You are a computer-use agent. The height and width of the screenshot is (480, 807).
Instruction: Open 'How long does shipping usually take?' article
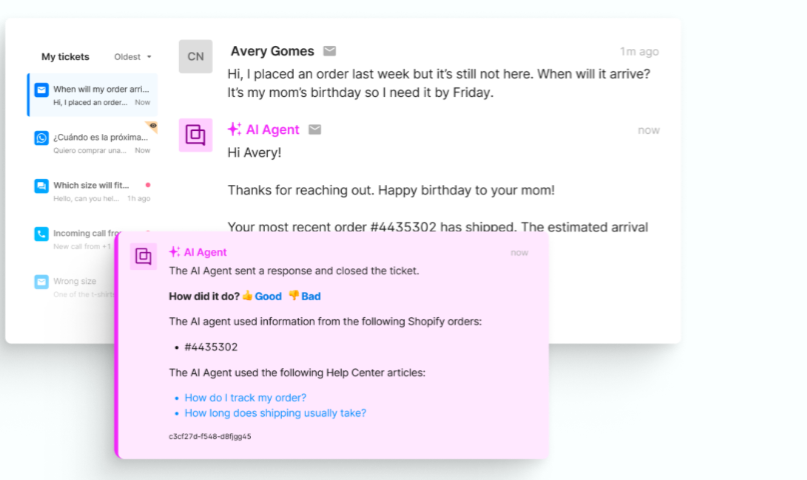pyautogui.click(x=275, y=413)
